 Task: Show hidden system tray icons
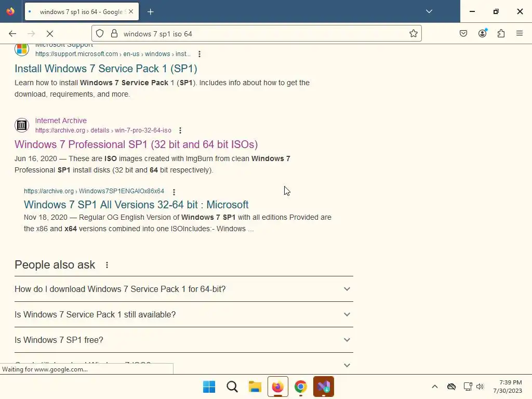(x=435, y=387)
